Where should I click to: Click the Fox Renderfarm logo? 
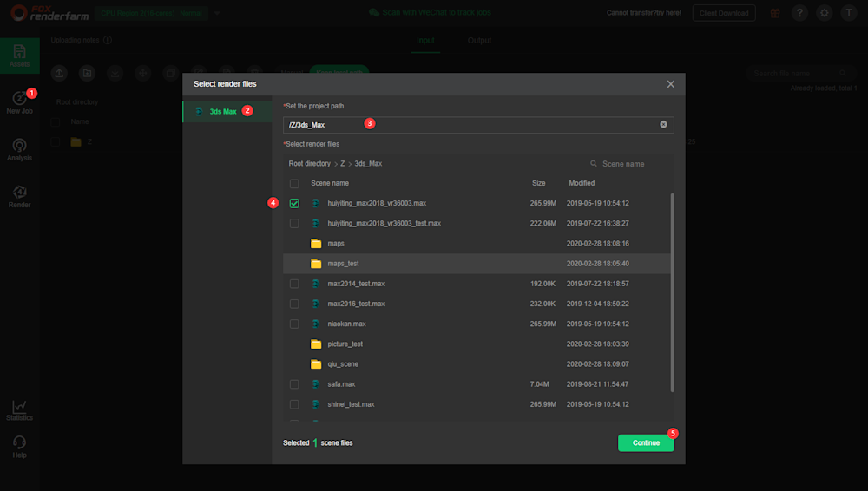pyautogui.click(x=49, y=13)
